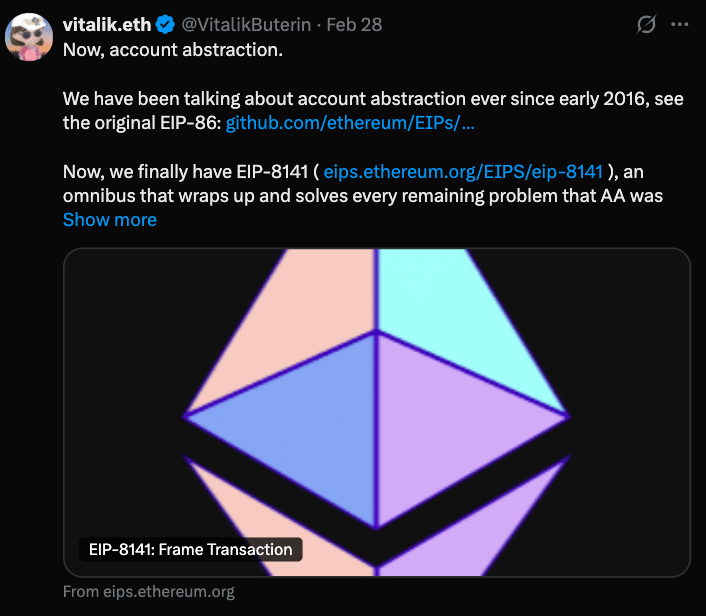Open the github.com/ethereum/EIPs link

(x=350, y=123)
